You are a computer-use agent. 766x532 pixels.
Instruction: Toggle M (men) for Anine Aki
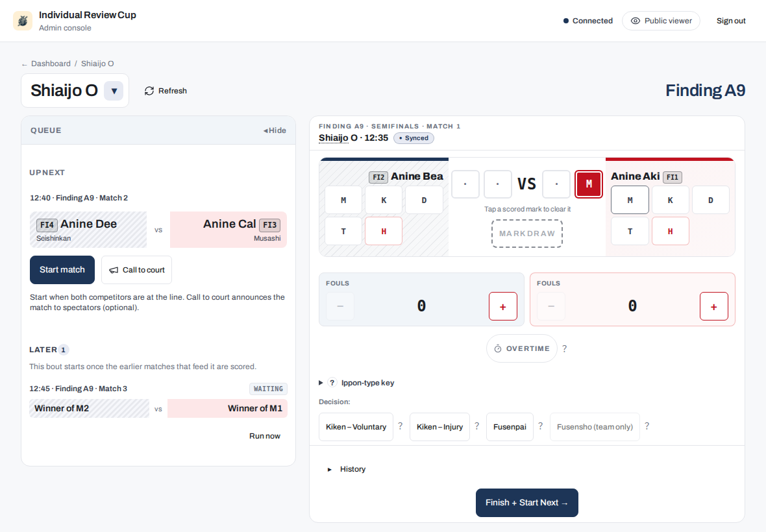pyautogui.click(x=630, y=200)
